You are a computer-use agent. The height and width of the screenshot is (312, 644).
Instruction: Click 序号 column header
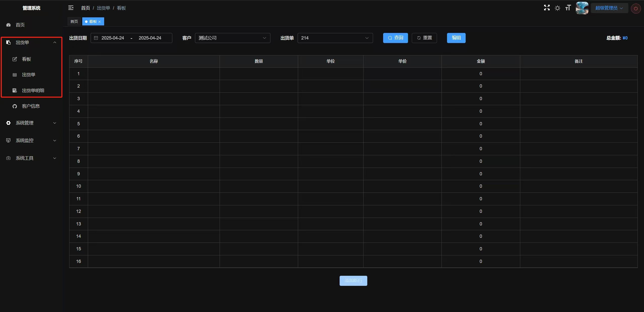pyautogui.click(x=78, y=61)
